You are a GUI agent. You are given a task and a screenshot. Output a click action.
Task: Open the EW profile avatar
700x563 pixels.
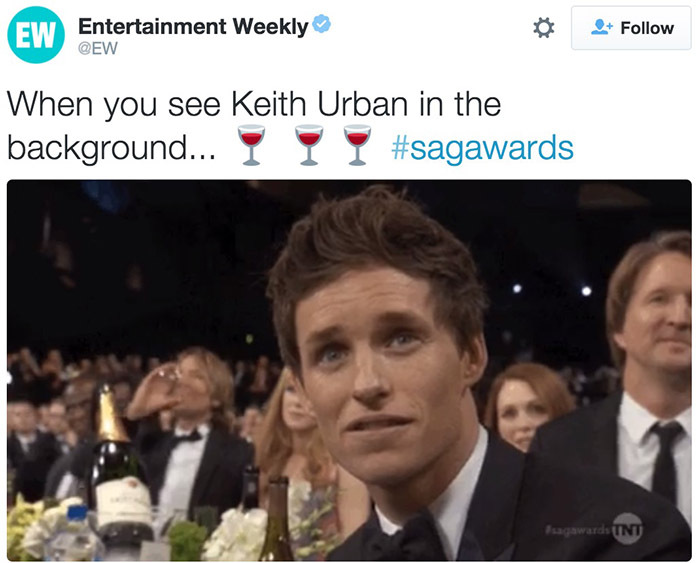point(36,35)
